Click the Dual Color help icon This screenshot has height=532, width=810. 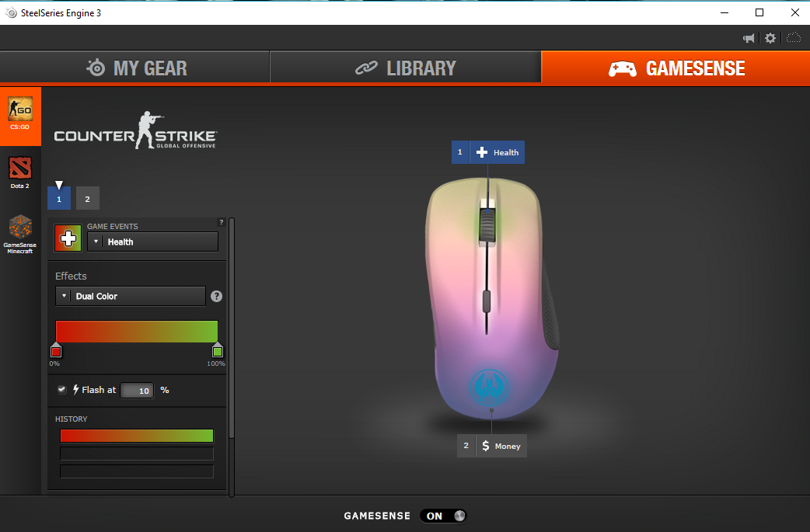click(x=216, y=296)
